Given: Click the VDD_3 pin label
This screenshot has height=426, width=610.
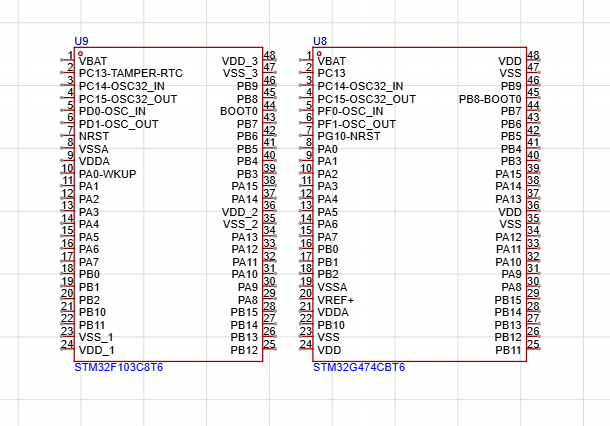Looking at the screenshot, I should click(240, 61).
